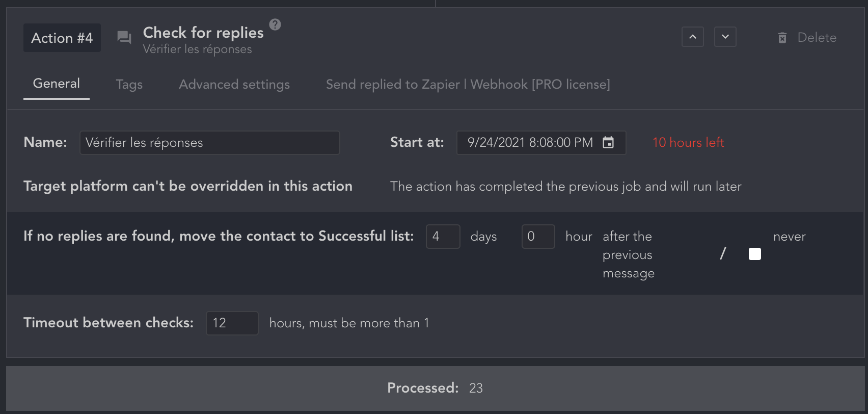The height and width of the screenshot is (414, 868).
Task: Click the Delete action label
Action: 817,38
